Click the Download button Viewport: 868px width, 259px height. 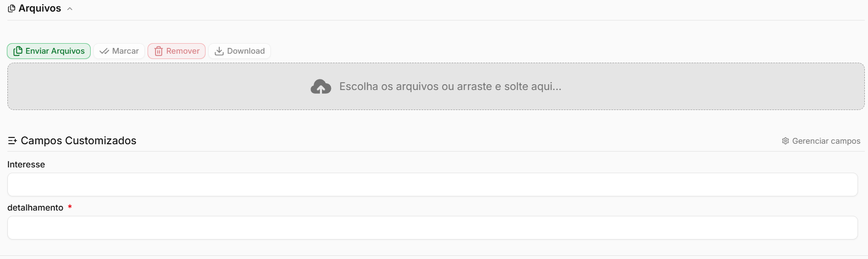click(x=240, y=51)
